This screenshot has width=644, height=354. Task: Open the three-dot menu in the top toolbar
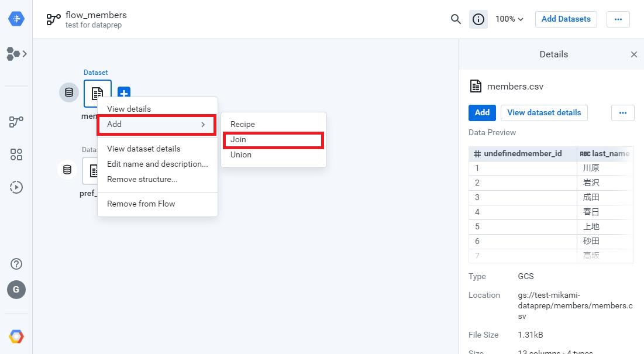coord(618,19)
